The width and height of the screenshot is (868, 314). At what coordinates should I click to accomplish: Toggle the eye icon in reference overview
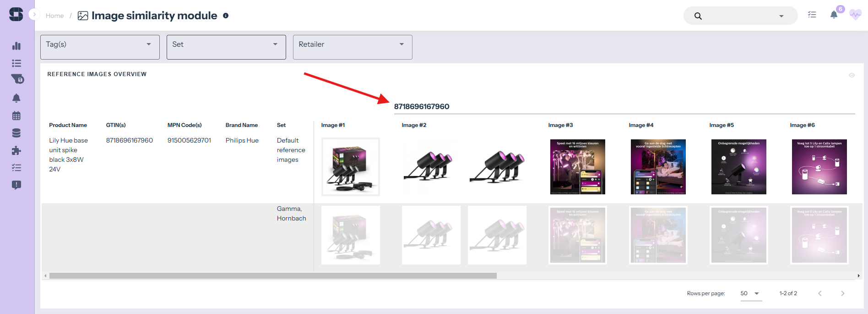point(852,75)
